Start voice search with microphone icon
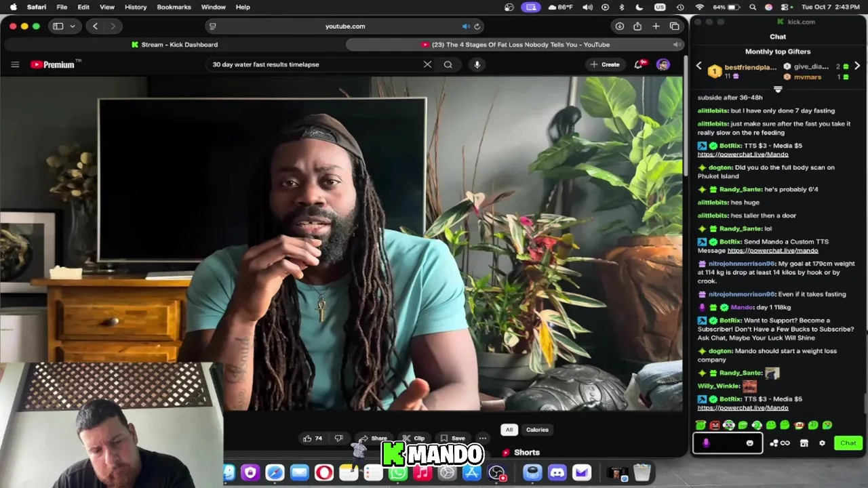 coord(477,64)
